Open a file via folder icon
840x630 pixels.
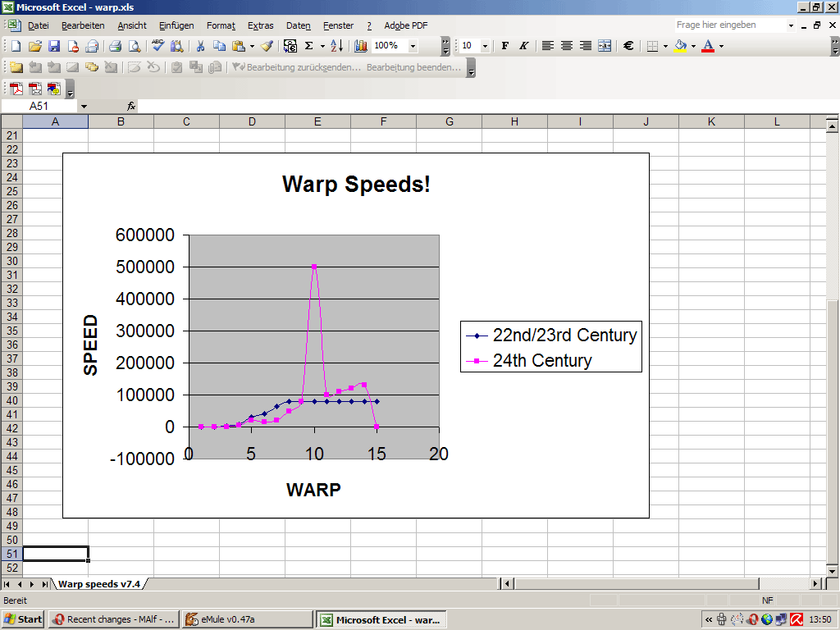click(34, 46)
